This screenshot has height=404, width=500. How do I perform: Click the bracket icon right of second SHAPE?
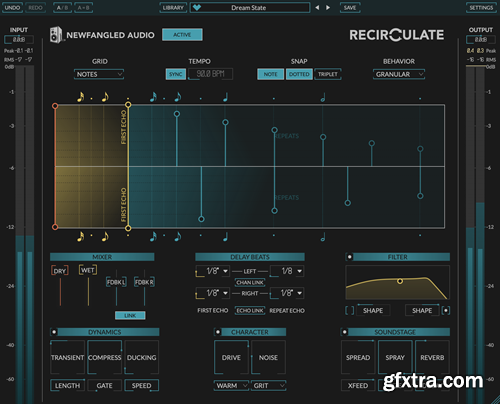tap(446, 311)
